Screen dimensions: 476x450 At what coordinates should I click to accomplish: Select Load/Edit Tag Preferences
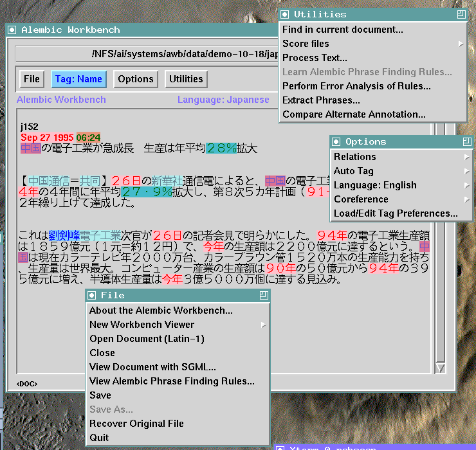[396, 213]
